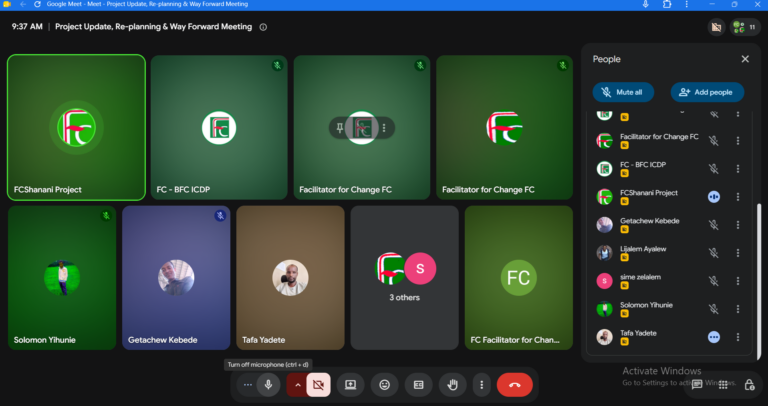Viewport: 768px width, 406px height.
Task: Open meeting details info icon beside title
Action: pos(263,27)
